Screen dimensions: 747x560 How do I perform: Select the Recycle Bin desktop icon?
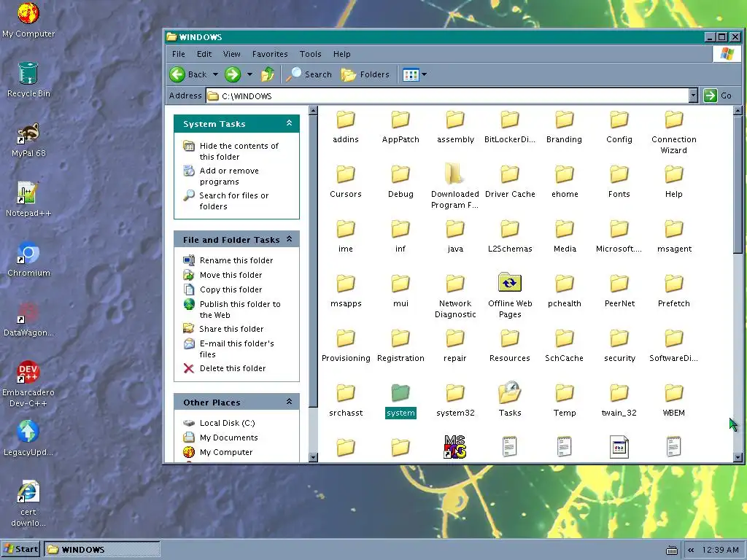pos(28,80)
